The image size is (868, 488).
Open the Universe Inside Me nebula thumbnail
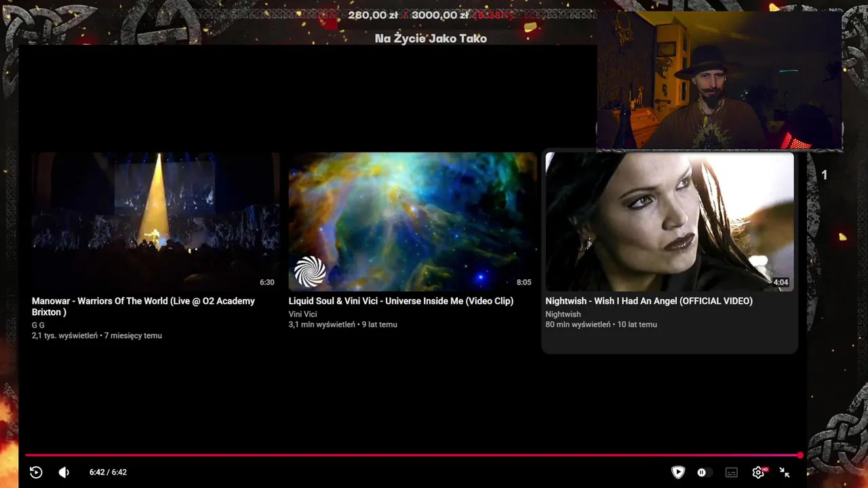(412, 222)
